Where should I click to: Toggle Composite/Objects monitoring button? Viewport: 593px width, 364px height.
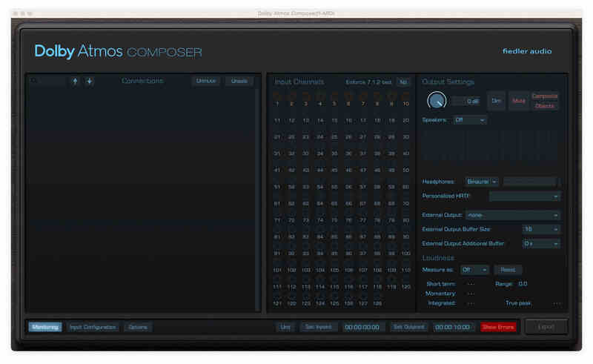pos(545,101)
